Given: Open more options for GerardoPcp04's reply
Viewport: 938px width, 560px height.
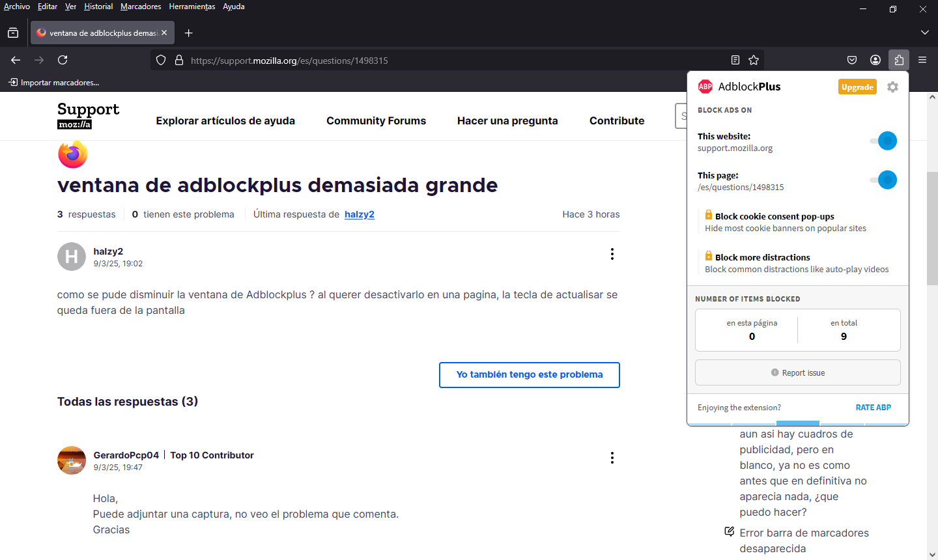Looking at the screenshot, I should click(x=612, y=458).
